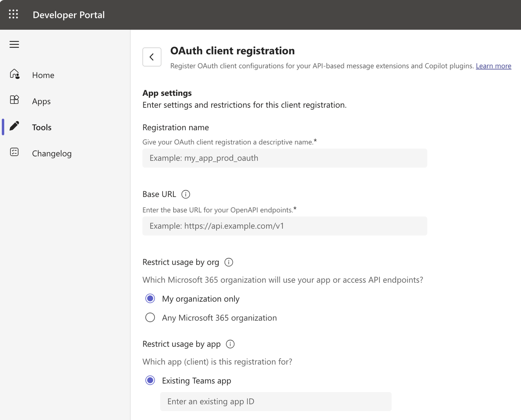The image size is (521, 420).
Task: Select Any Microsoft 365 organization option
Action: tap(150, 318)
